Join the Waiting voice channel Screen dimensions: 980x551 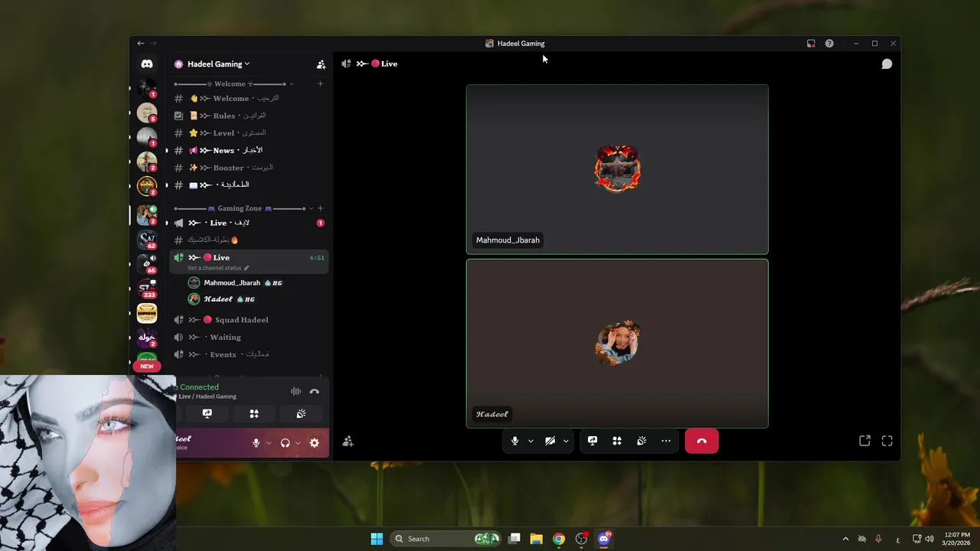click(249, 337)
